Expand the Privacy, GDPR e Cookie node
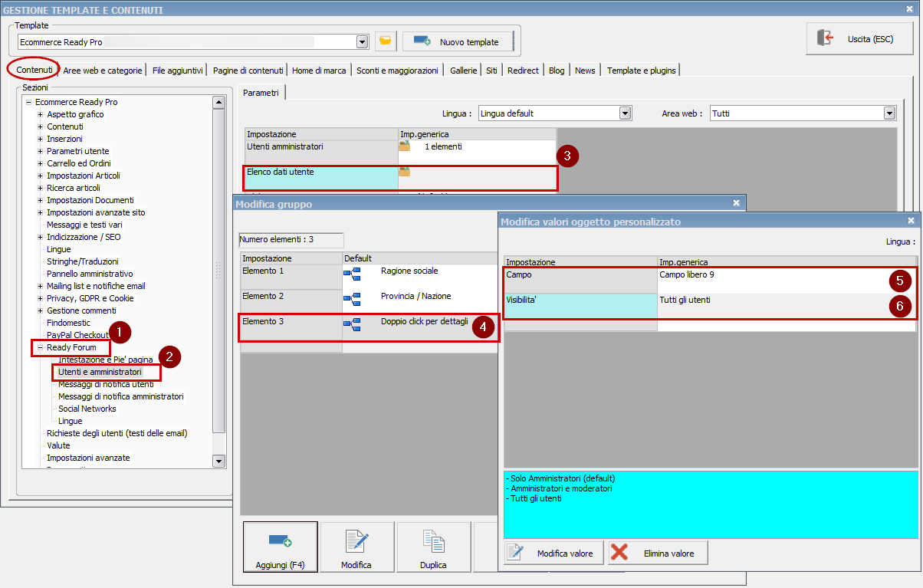The width and height of the screenshot is (923, 588). pyautogui.click(x=40, y=298)
